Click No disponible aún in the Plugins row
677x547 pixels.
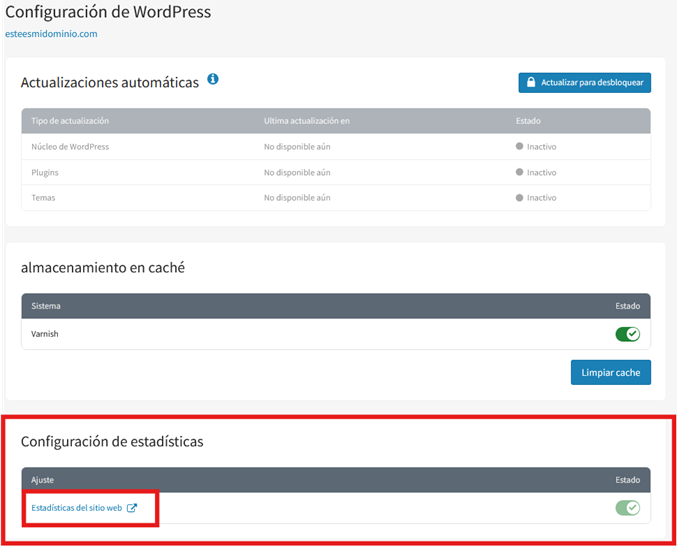click(297, 172)
